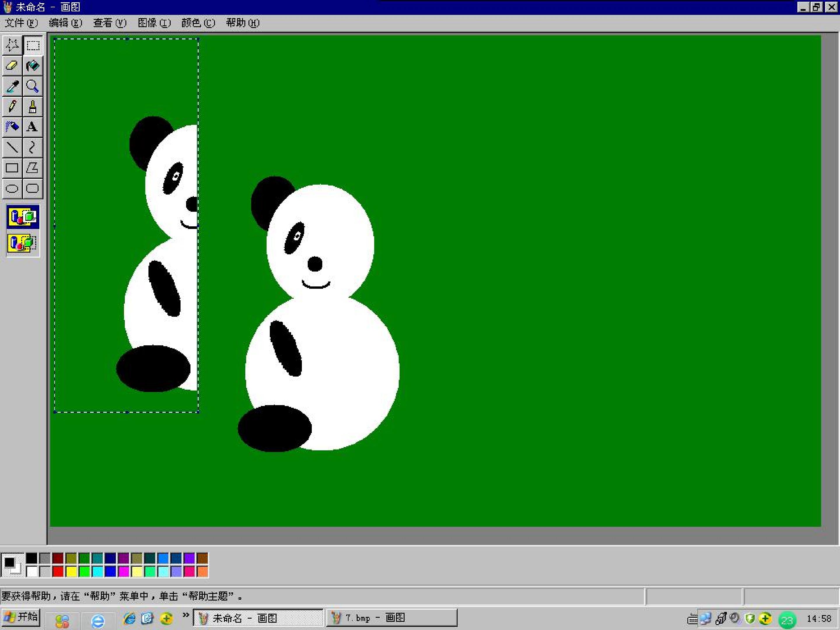Select the Text tool marked A

(x=33, y=127)
